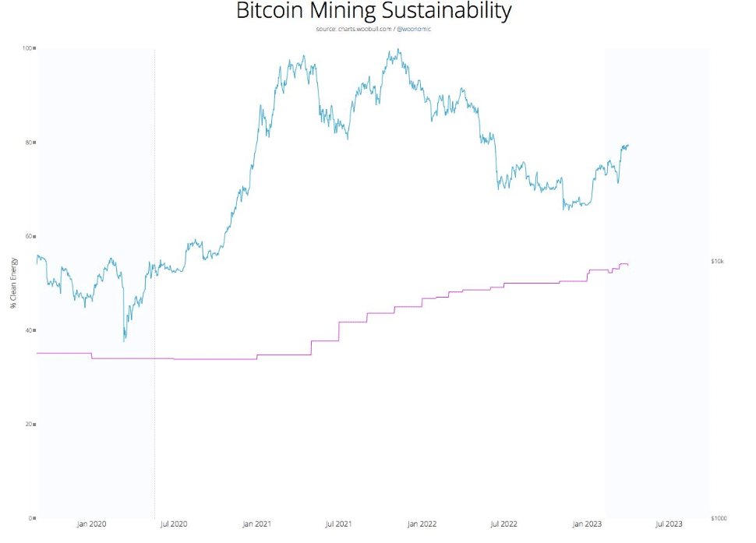
Task: Select the 100 tick on the y-axis
Action: tap(26, 48)
